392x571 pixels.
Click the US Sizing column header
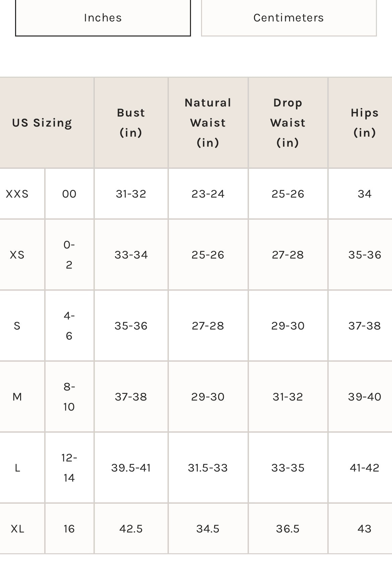click(42, 123)
